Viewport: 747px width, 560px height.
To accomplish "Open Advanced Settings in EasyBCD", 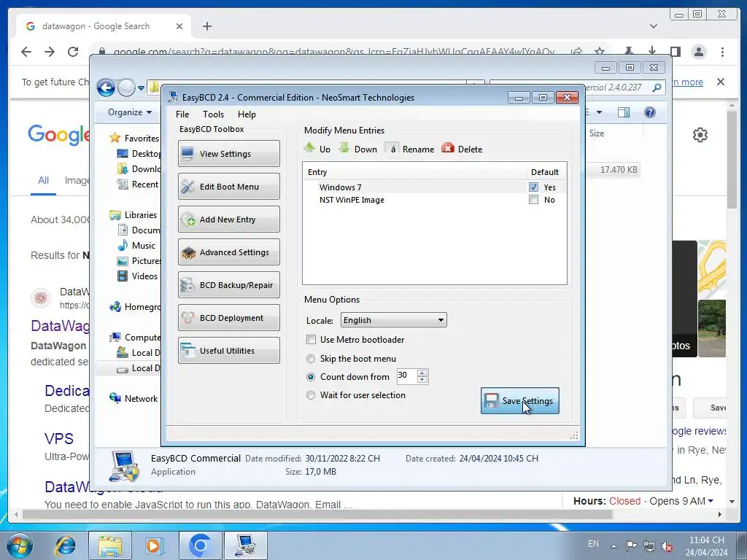I will (x=228, y=252).
